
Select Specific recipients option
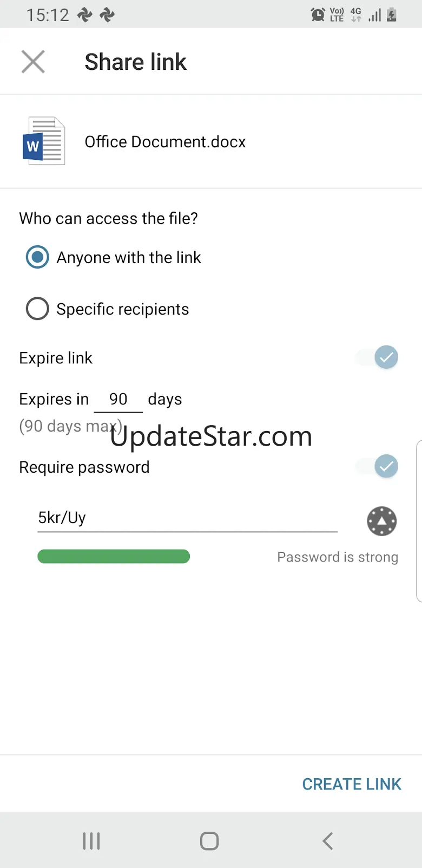108,309
